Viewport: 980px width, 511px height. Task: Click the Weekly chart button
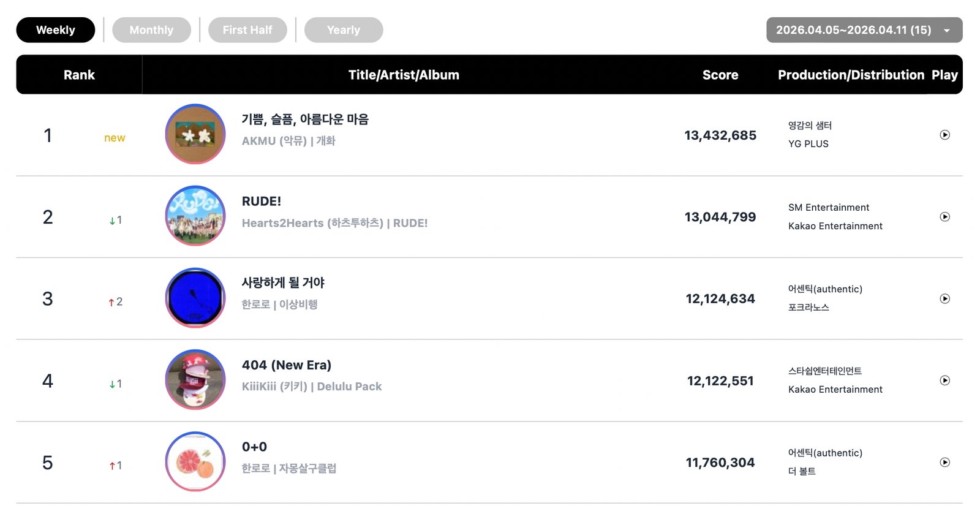(55, 29)
